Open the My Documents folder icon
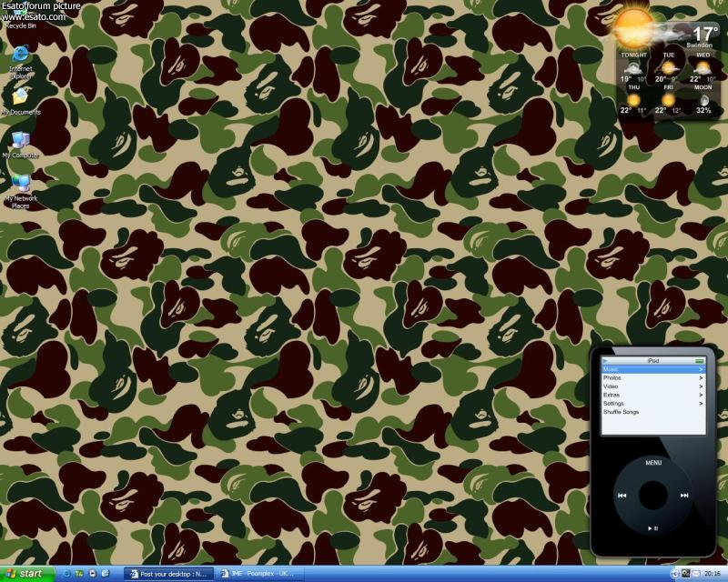Viewport: 728px width, 582px height. pos(20,98)
